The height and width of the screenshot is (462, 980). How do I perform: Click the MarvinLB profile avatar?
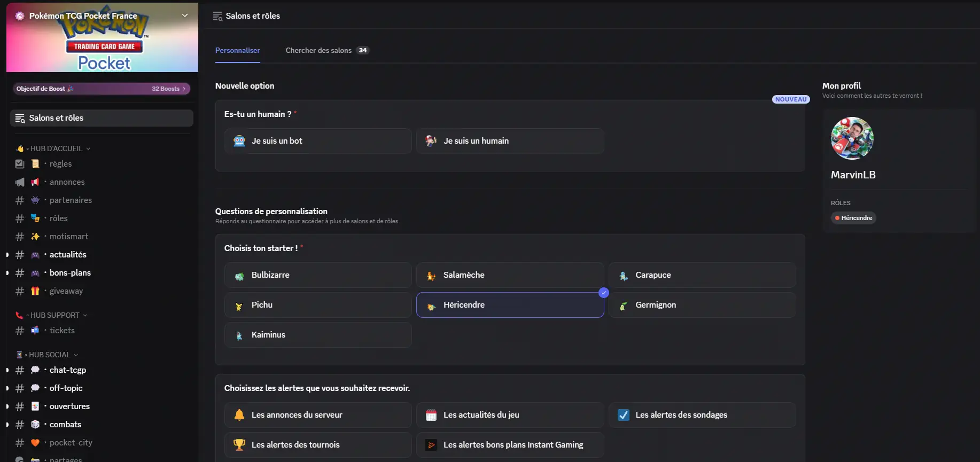coord(852,138)
